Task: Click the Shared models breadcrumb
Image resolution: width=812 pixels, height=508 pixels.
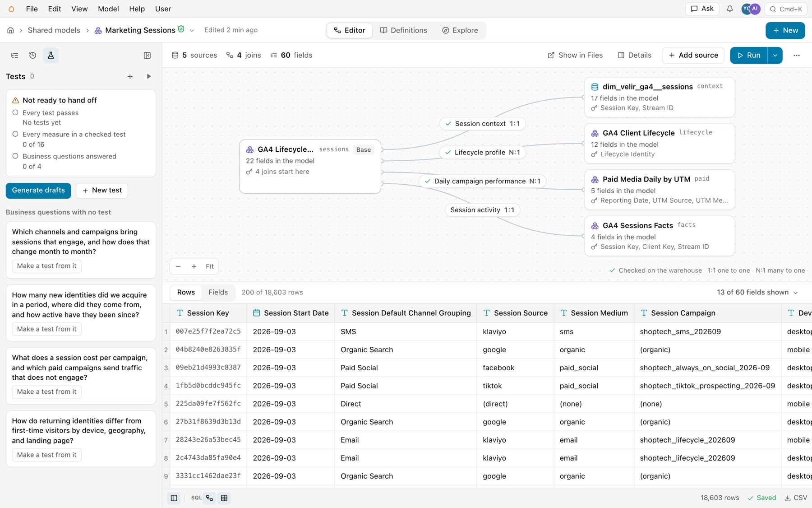Action: [x=54, y=30]
